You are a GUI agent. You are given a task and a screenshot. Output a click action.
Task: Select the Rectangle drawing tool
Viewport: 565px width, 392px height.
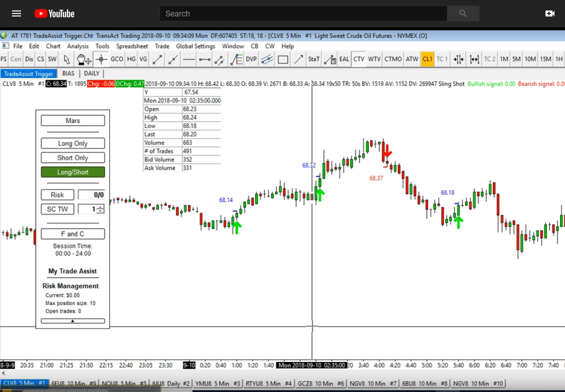pyautogui.click(x=283, y=59)
